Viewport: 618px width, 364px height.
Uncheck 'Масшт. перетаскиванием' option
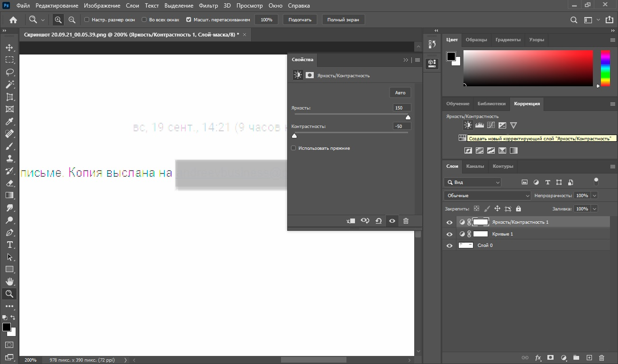[x=189, y=20]
